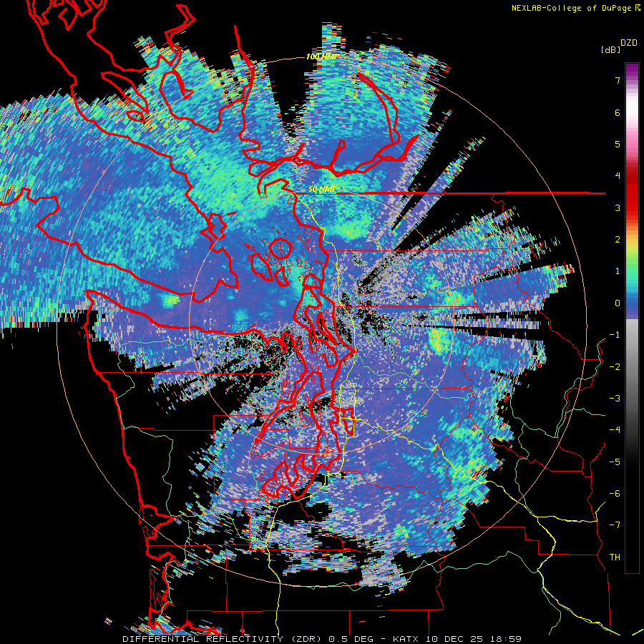Click the 5 value on color scale
The height and width of the screenshot is (644, 644).
click(x=618, y=144)
